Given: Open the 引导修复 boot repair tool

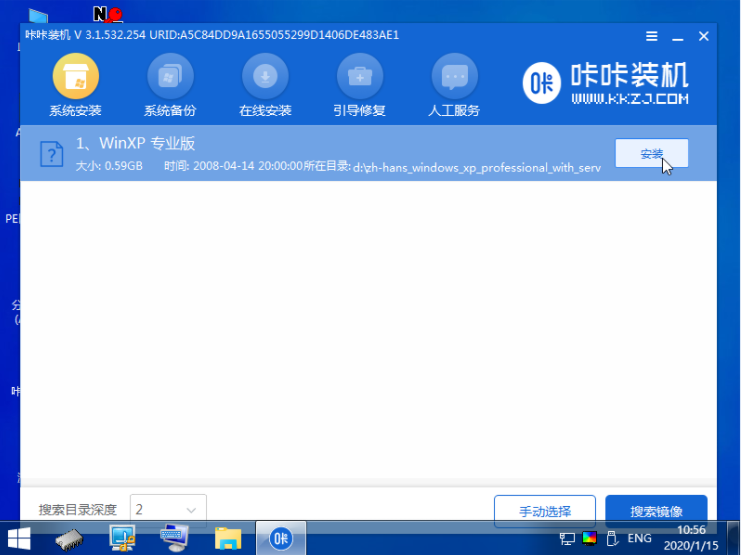Looking at the screenshot, I should (360, 86).
